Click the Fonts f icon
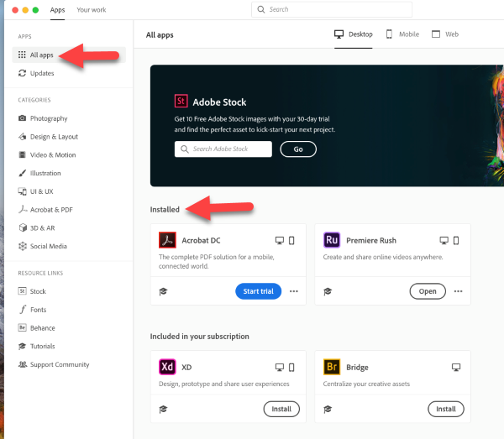Image resolution: width=504 pixels, height=439 pixels. pos(23,310)
